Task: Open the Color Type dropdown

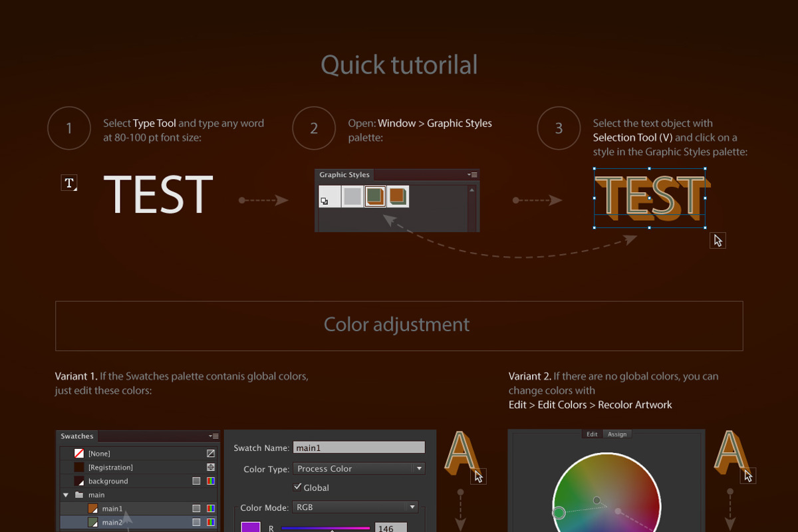Action: coord(359,469)
